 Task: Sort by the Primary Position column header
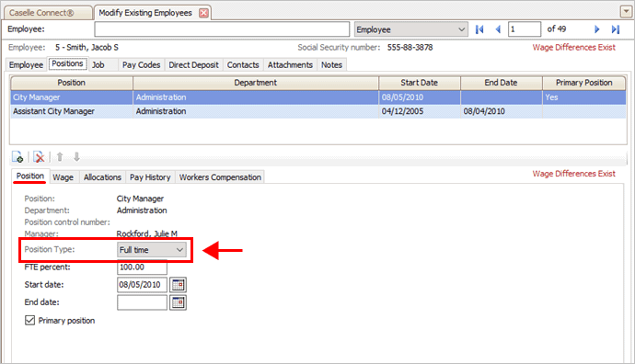[x=584, y=83]
